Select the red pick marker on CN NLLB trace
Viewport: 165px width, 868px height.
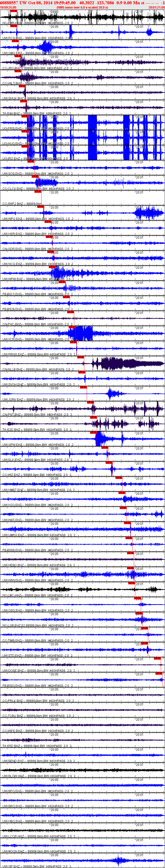click(80, 357)
